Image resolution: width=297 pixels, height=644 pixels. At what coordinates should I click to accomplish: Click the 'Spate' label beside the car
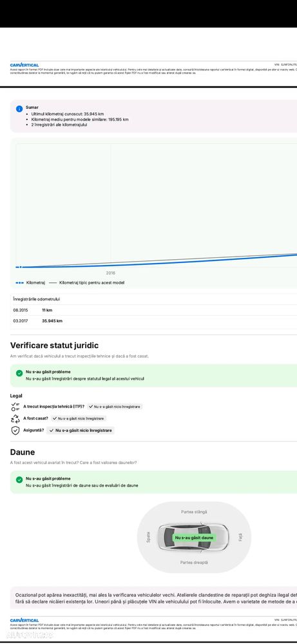[x=148, y=538]
